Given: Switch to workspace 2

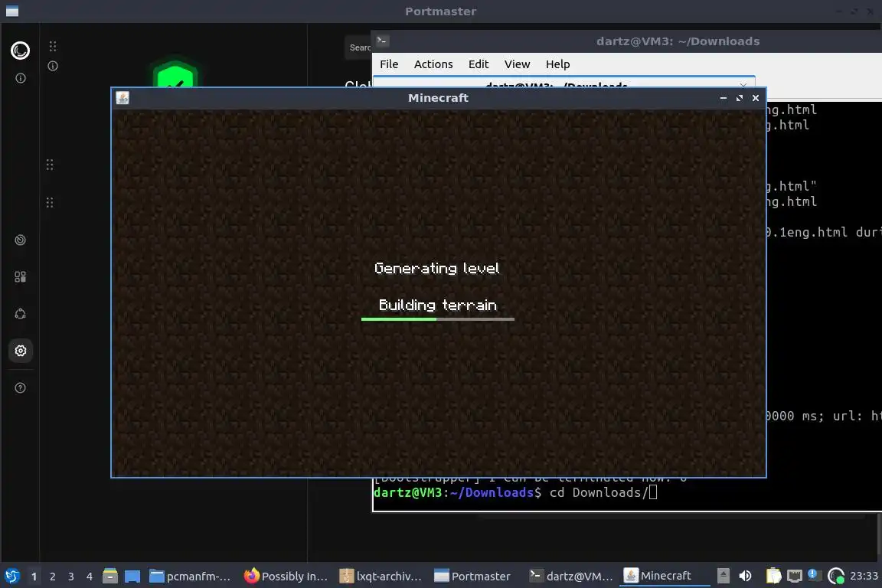Looking at the screenshot, I should pos(52,577).
